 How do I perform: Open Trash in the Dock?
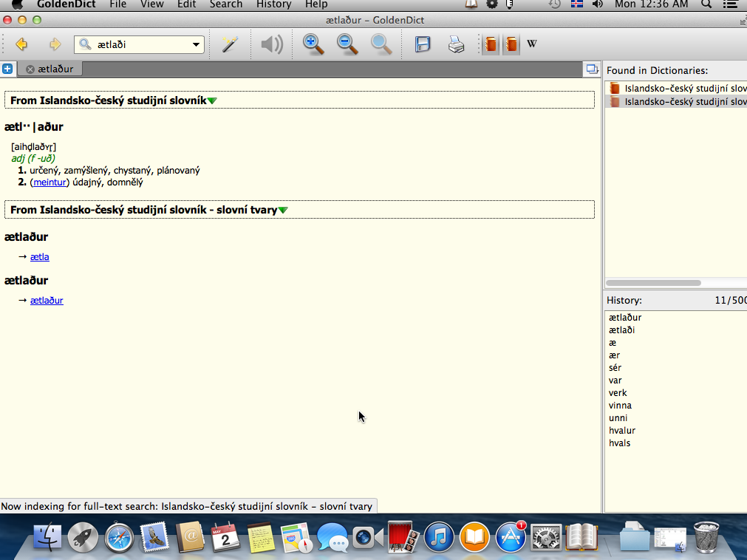tap(706, 537)
